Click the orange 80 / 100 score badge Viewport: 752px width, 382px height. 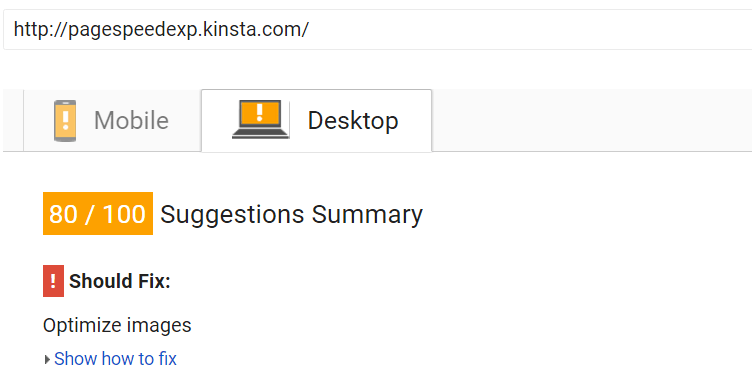pyautogui.click(x=98, y=214)
